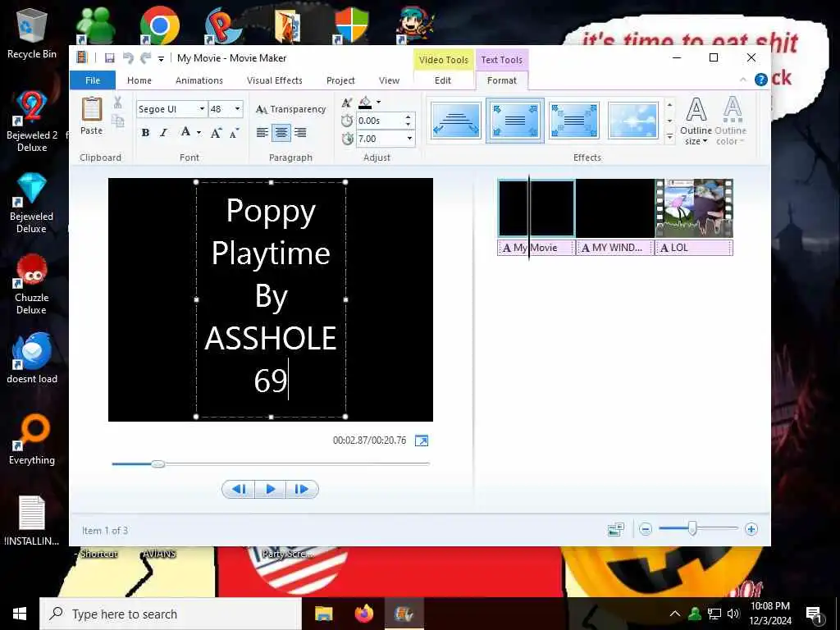Zoom out timeline with minus icon
The width and height of the screenshot is (840, 630).
point(646,529)
